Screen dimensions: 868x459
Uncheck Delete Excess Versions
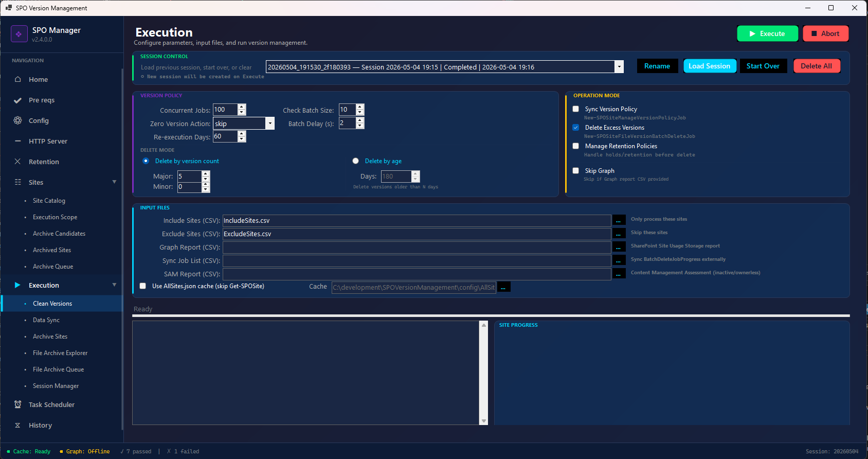[x=576, y=128]
